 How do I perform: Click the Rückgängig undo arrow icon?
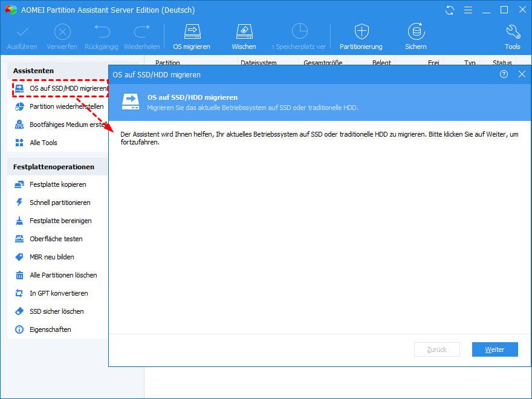(x=102, y=32)
